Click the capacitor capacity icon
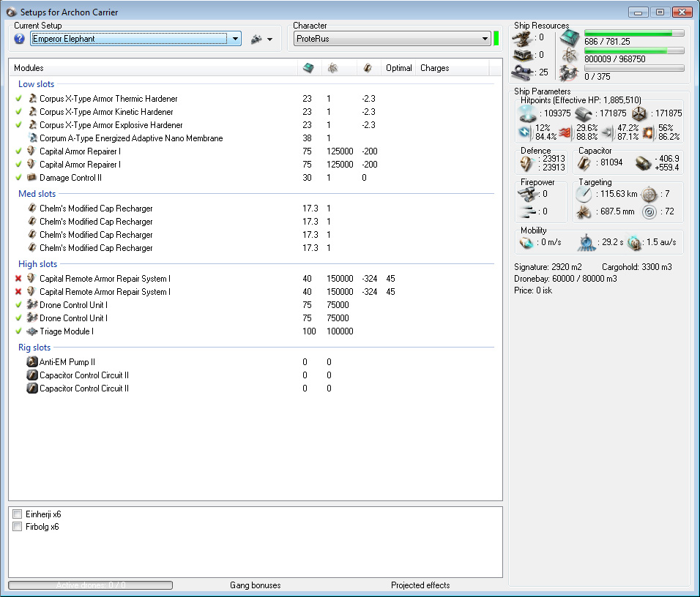 coord(584,163)
